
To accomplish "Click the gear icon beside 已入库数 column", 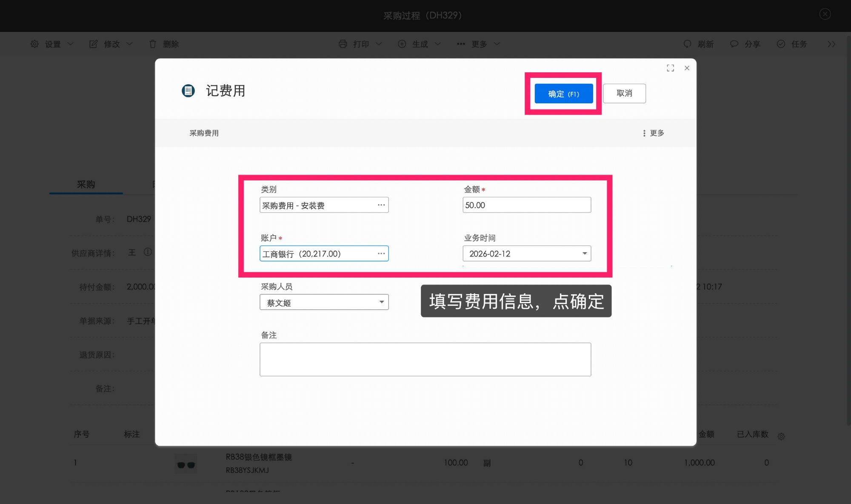I will click(781, 436).
